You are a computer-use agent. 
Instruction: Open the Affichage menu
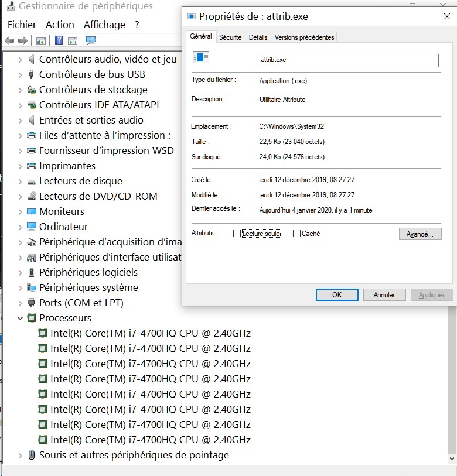point(104,25)
